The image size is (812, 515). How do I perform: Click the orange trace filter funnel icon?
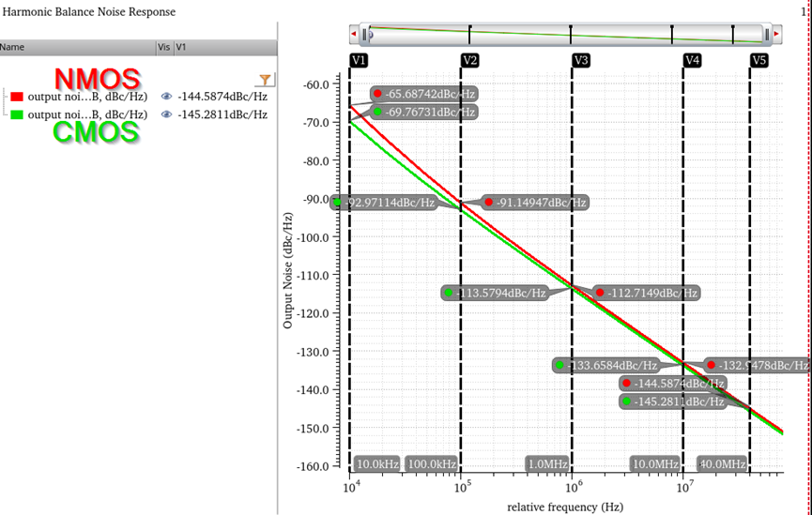(266, 81)
